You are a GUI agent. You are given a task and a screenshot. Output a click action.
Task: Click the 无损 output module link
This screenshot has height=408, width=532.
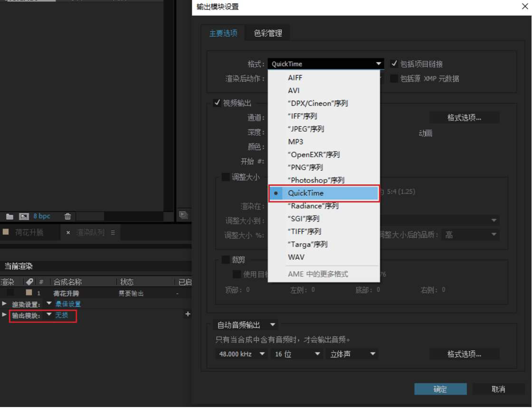pos(62,315)
